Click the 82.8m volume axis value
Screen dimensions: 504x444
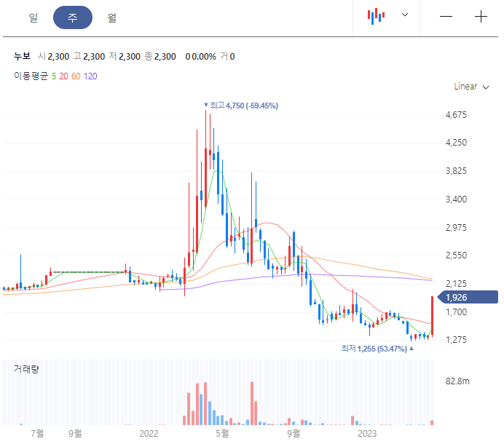(457, 381)
